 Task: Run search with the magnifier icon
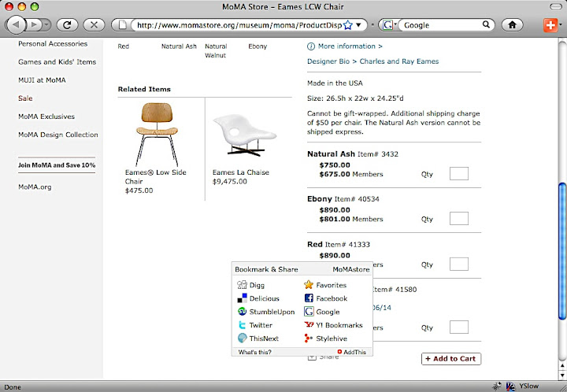[x=487, y=24]
